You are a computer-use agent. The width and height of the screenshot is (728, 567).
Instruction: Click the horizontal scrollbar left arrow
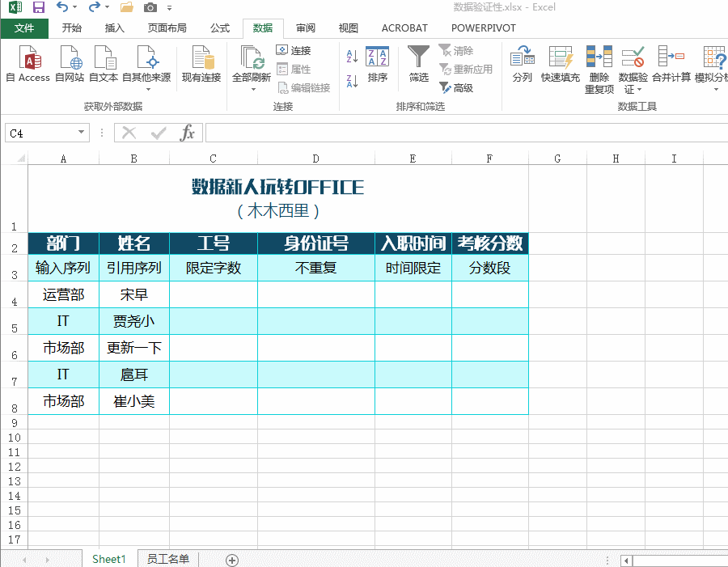626,561
